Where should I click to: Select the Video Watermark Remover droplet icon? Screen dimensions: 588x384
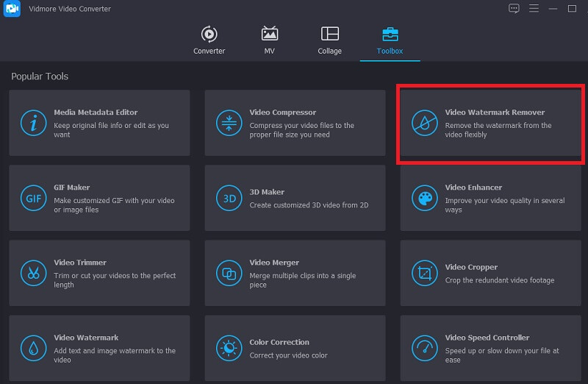[x=424, y=123]
